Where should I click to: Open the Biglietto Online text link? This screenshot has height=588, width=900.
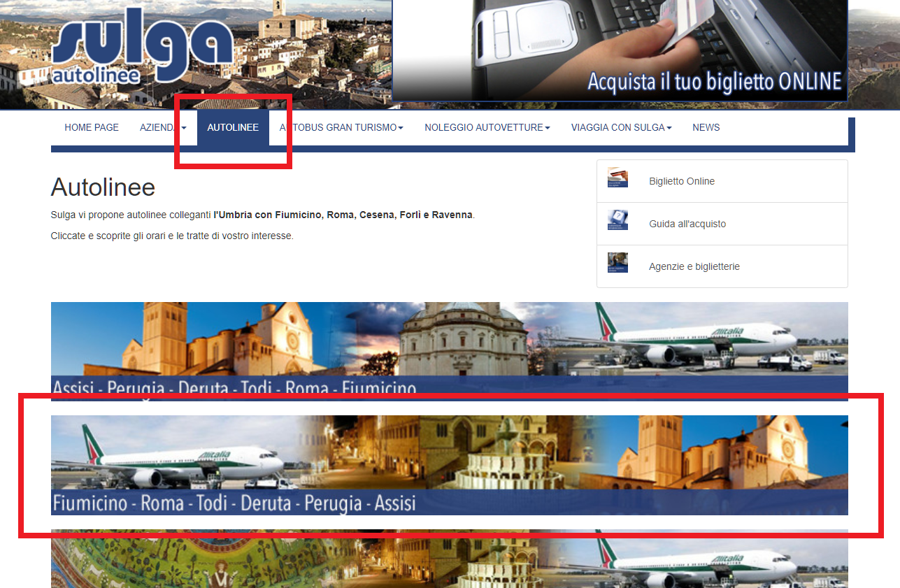(x=681, y=182)
